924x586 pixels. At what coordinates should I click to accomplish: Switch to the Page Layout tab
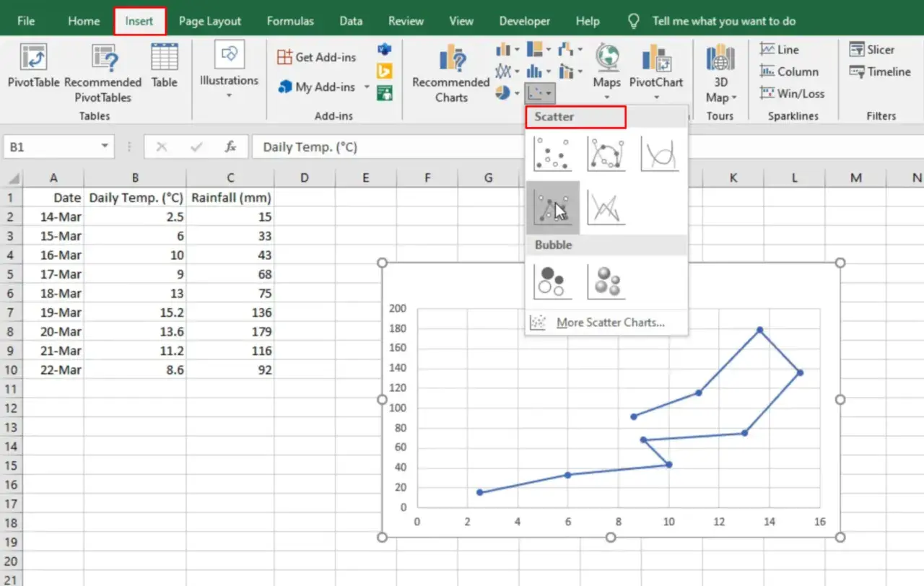point(210,21)
